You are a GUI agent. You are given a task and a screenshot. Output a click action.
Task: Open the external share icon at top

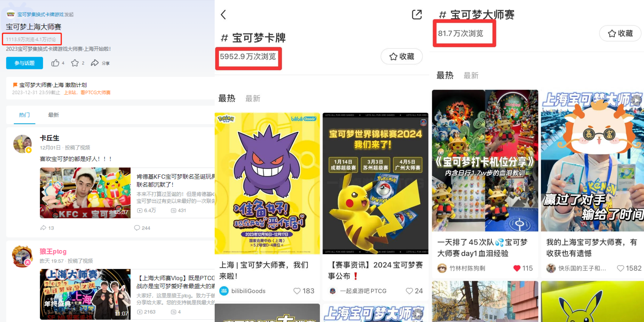[416, 15]
